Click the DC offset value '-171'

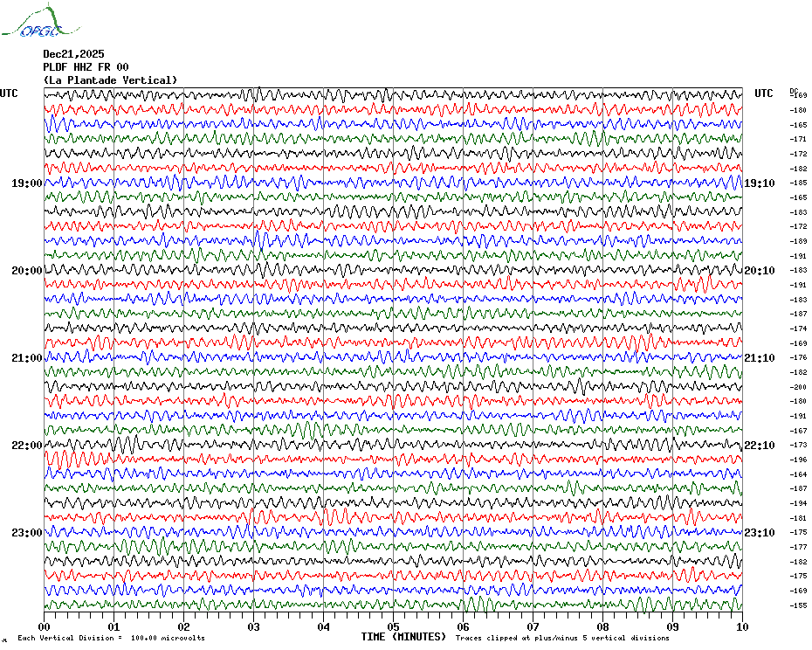click(x=798, y=140)
